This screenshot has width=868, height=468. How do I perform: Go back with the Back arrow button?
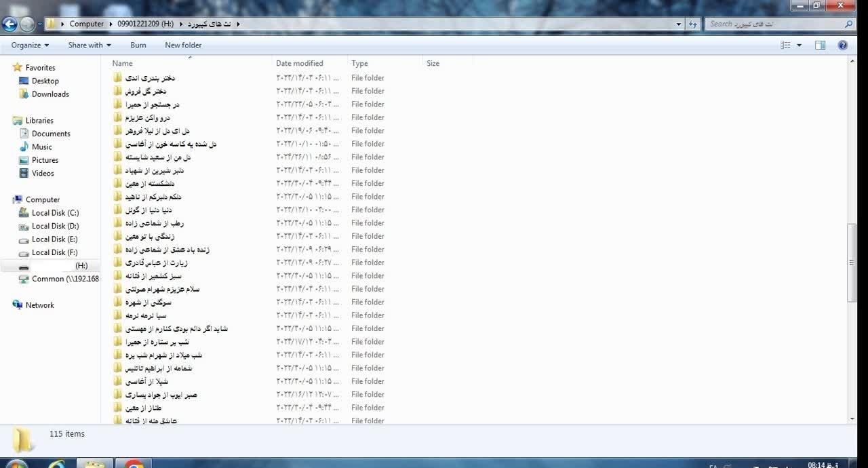[9, 24]
